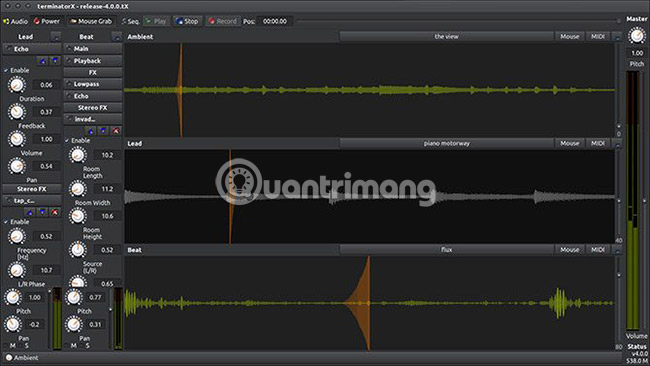Move tap_c effect down arrow
This screenshot has height=366, width=650.
point(42,212)
